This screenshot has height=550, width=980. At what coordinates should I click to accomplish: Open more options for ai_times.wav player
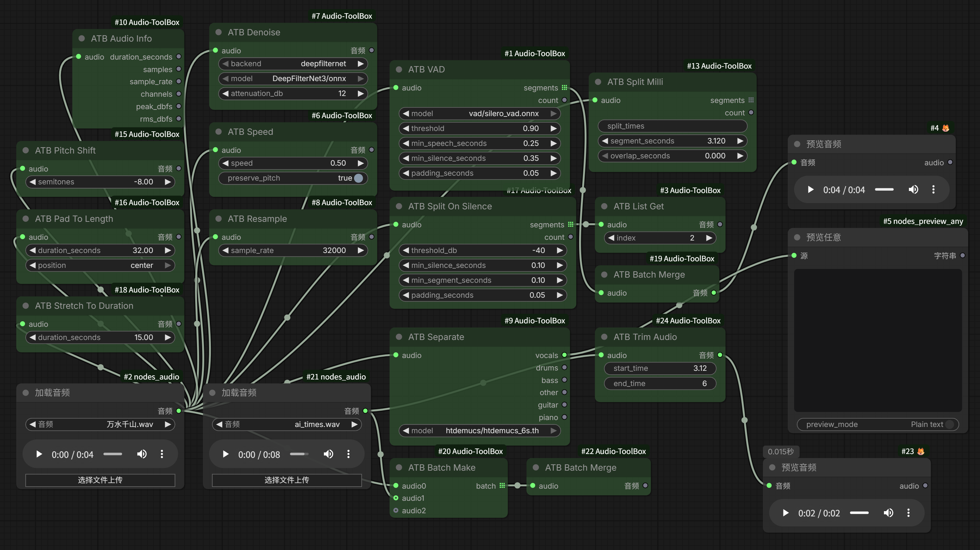click(349, 454)
